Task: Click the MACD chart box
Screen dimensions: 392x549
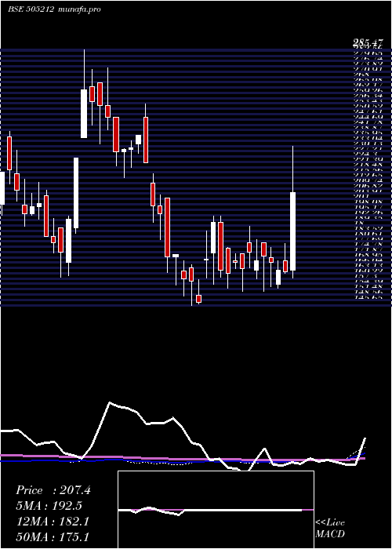Action: [216, 510]
